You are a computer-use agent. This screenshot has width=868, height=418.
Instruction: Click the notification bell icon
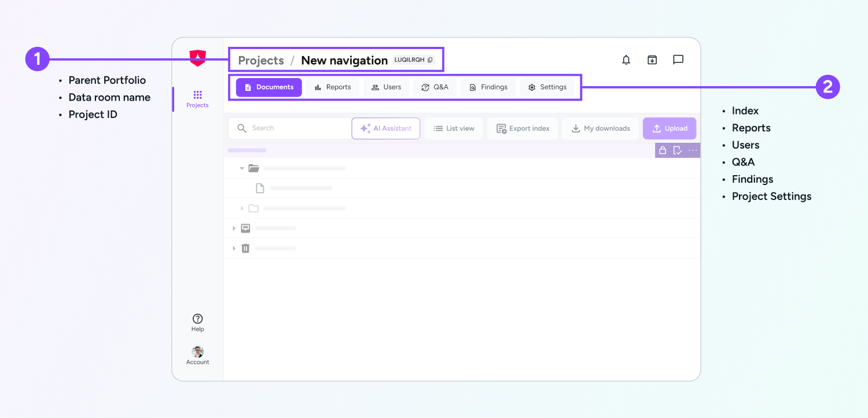tap(626, 60)
